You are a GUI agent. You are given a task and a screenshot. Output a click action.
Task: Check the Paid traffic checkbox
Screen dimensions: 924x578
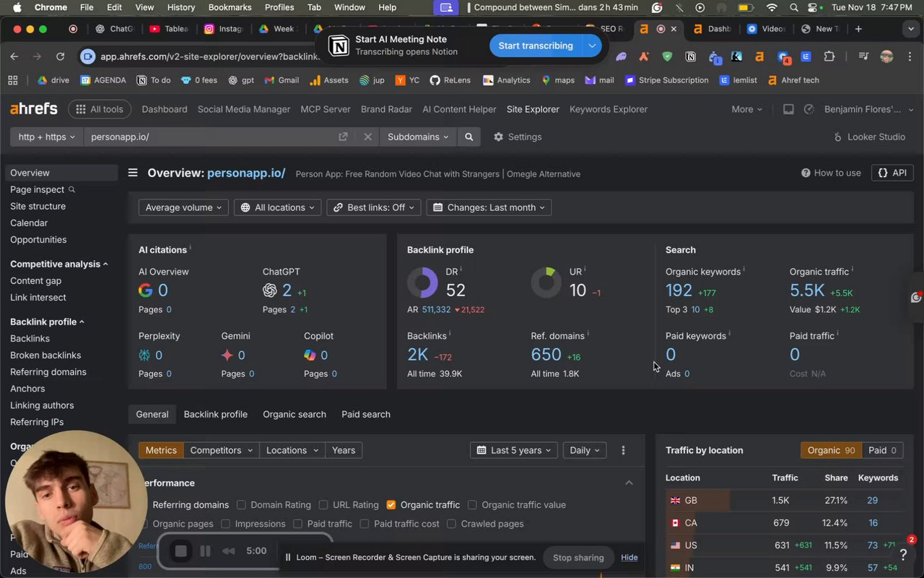(298, 524)
